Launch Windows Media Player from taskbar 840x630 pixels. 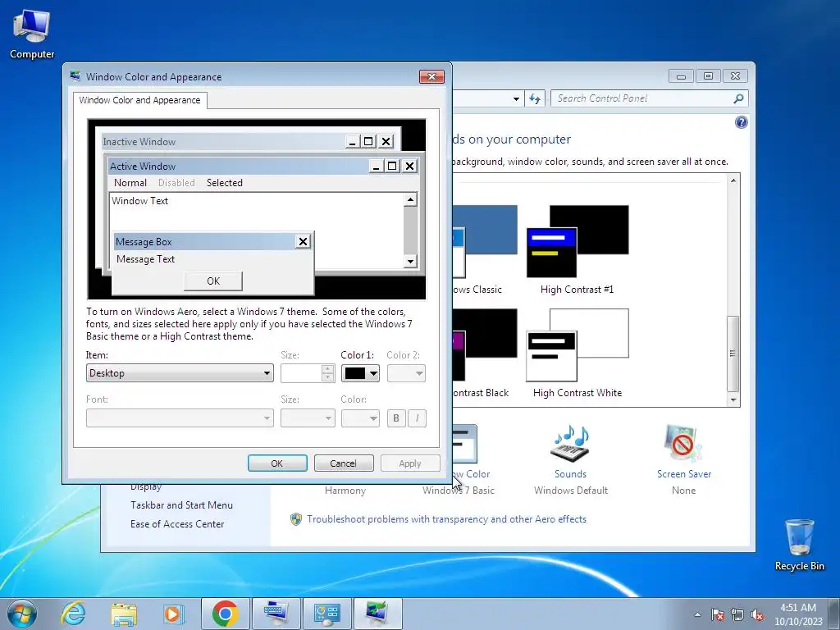pyautogui.click(x=173, y=614)
